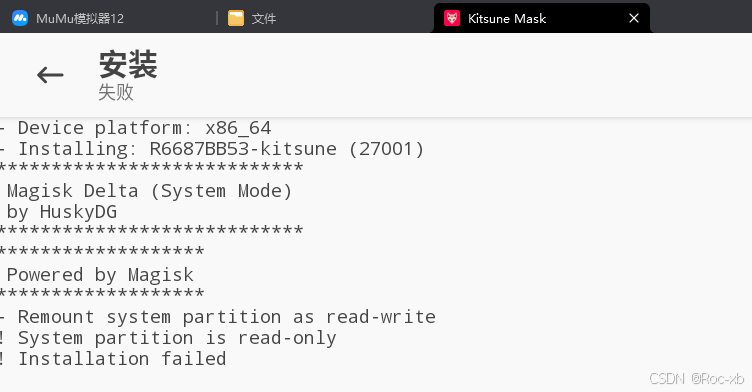Screen dimensions: 752x392
Task: Click the Remount system partition log line
Action: coord(218,317)
